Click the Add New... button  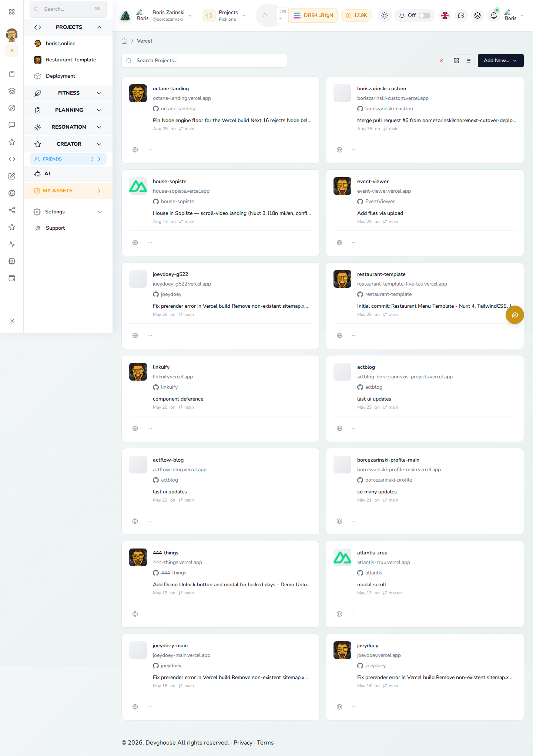click(x=500, y=61)
